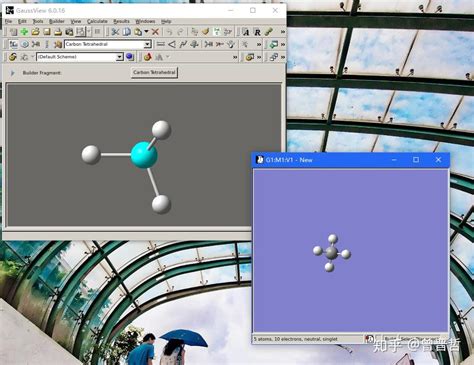The height and width of the screenshot is (365, 474).
Task: Click the red X delete icon
Action: (155, 32)
